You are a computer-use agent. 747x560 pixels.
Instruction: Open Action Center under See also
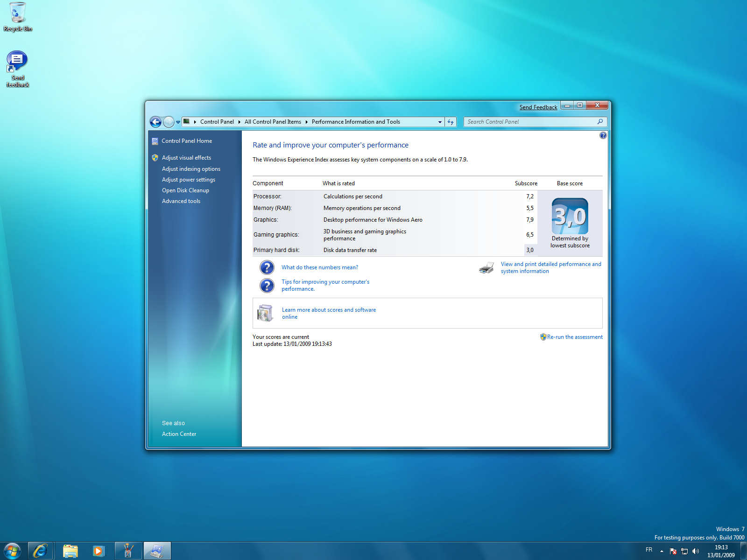[x=179, y=434]
